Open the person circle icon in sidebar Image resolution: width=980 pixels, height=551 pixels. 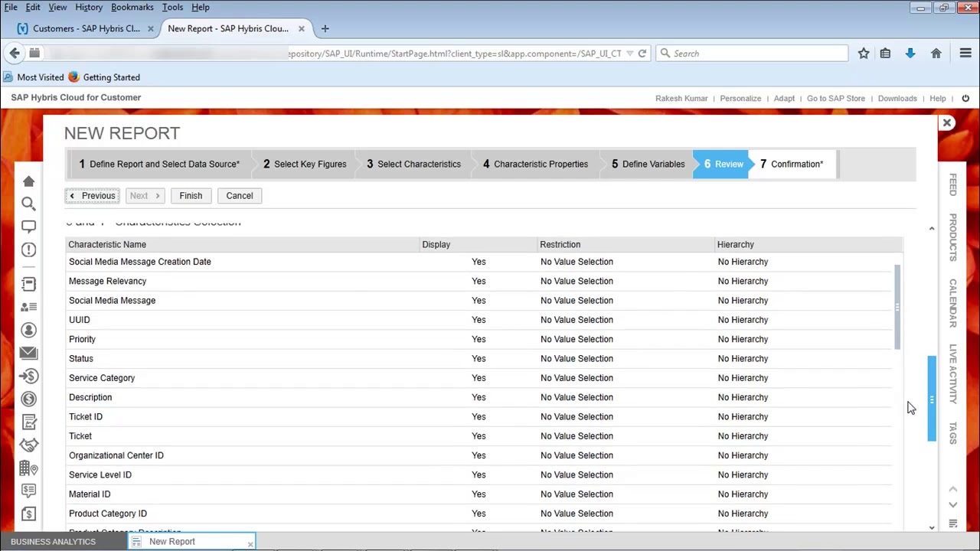tap(28, 330)
